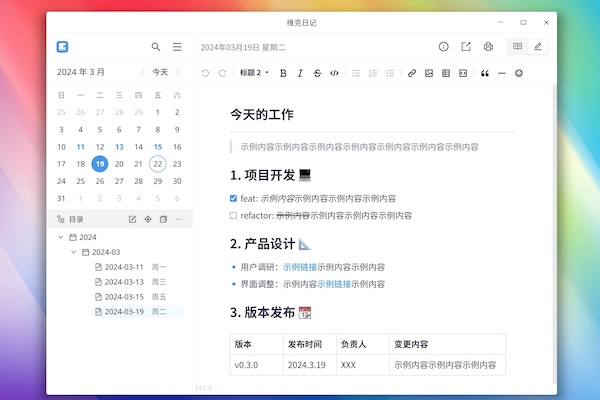Check the refactor task checkbox
600x400 pixels.
point(234,215)
